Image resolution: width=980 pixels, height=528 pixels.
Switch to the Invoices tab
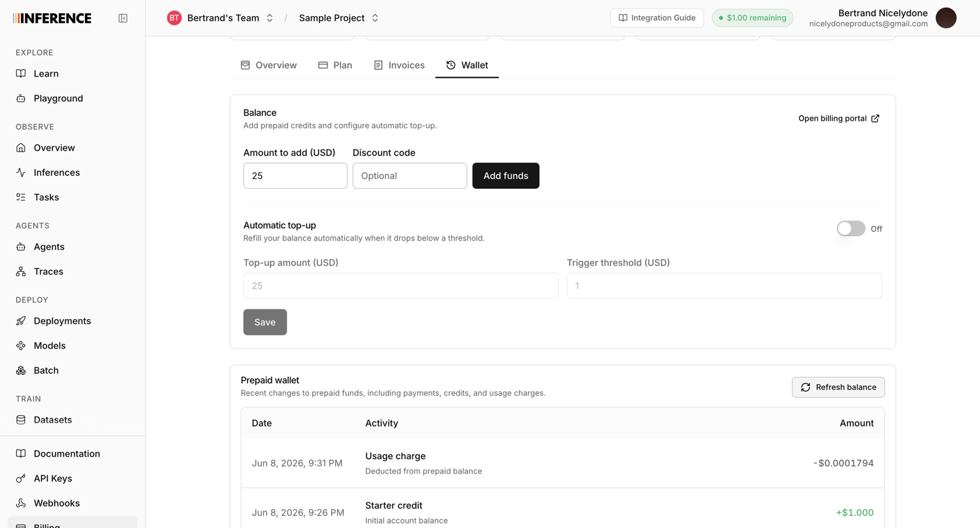click(x=399, y=65)
